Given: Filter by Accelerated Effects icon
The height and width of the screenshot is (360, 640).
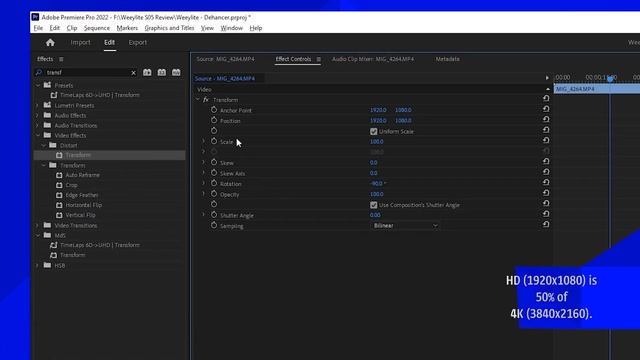Looking at the screenshot, I should click(x=147, y=72).
